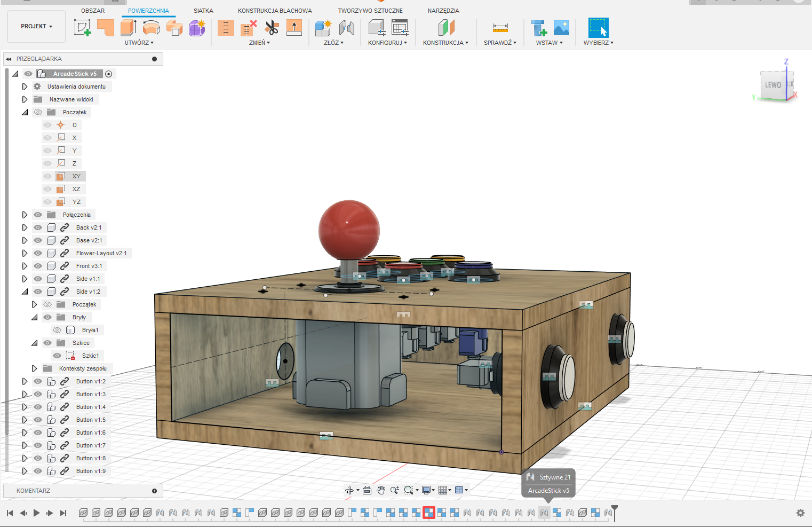Viewport: 812px width, 527px height.
Task: Open the NARZĘDZIA ribbon tab
Action: [x=443, y=10]
